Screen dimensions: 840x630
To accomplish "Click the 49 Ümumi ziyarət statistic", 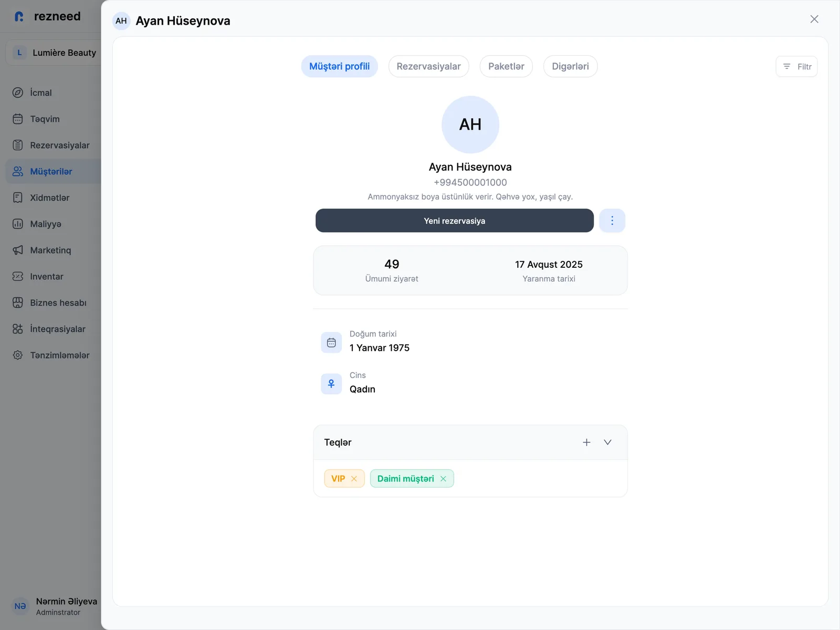I will pyautogui.click(x=392, y=270).
